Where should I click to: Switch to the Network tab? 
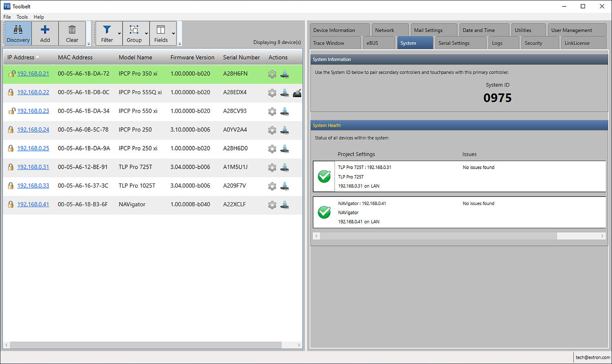coord(390,30)
